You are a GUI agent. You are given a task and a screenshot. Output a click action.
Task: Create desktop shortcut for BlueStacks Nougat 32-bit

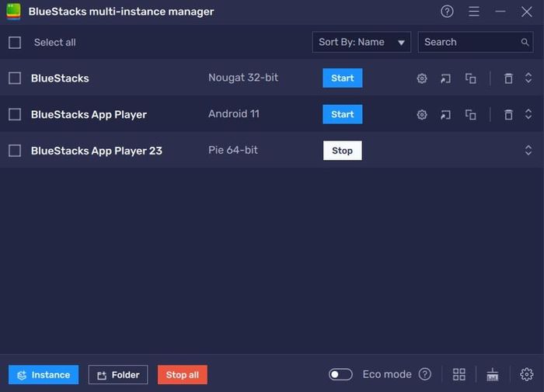pos(445,78)
